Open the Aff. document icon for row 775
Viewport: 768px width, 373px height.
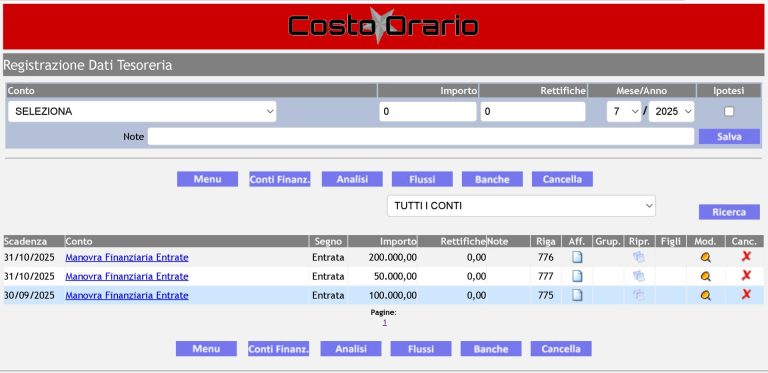point(577,295)
